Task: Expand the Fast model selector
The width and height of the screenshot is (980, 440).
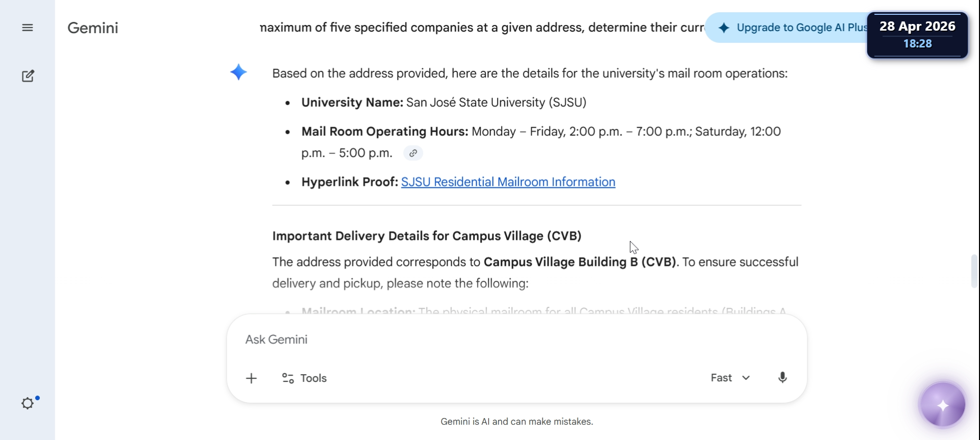Action: (730, 378)
